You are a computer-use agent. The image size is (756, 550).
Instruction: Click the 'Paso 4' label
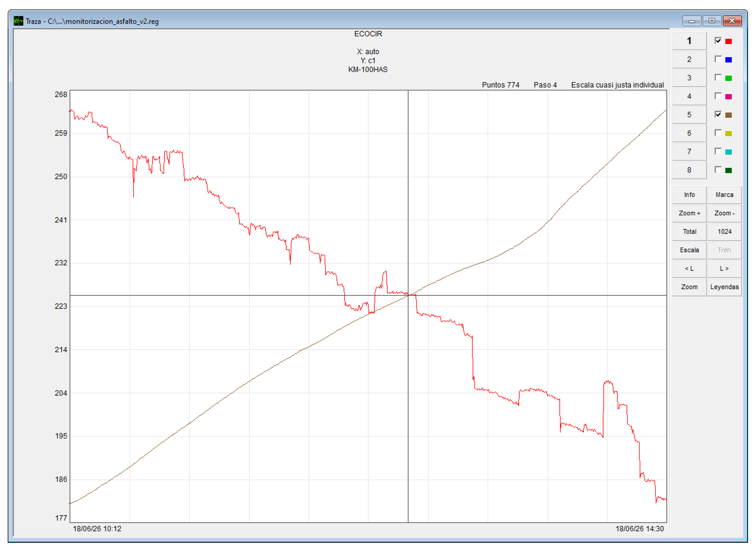point(545,85)
